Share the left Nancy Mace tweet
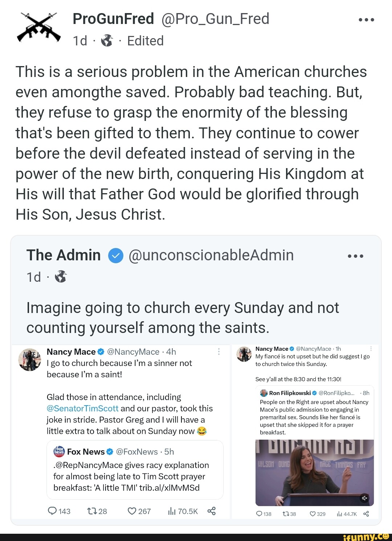 click(x=212, y=511)
